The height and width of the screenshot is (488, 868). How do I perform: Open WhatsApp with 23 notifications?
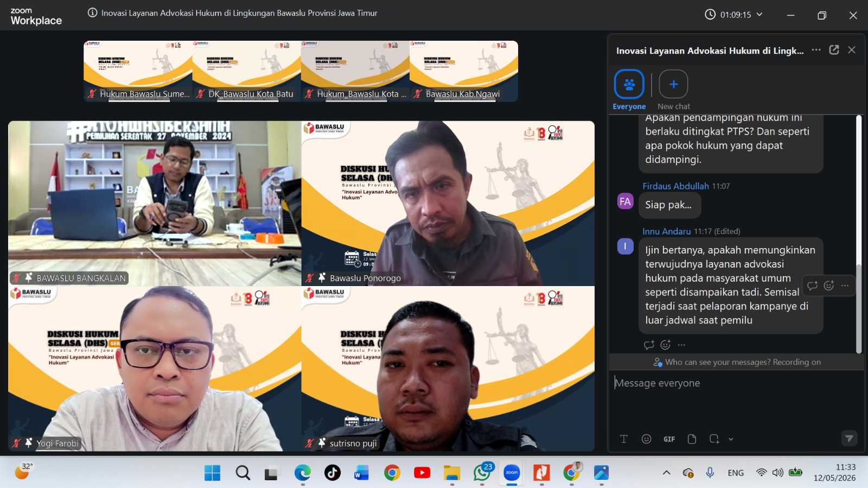482,473
